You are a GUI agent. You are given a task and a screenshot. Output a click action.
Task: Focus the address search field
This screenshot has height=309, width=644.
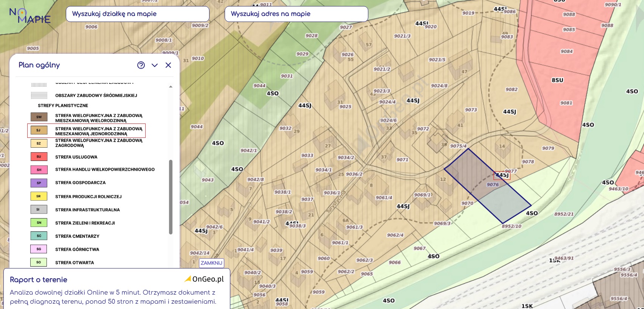296,14
